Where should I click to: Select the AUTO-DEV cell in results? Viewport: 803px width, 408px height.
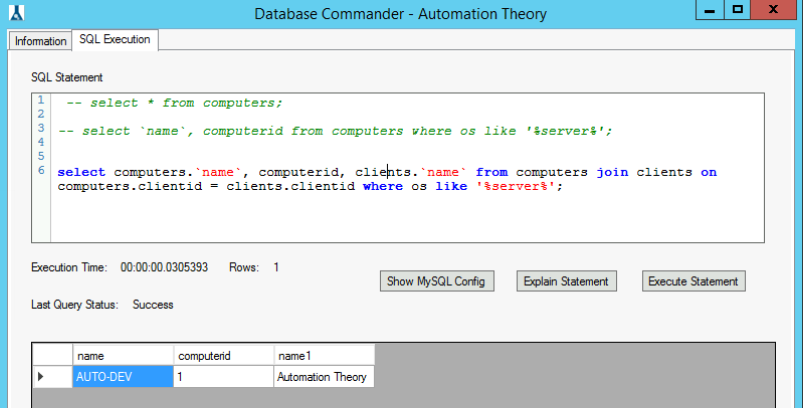(x=122, y=377)
